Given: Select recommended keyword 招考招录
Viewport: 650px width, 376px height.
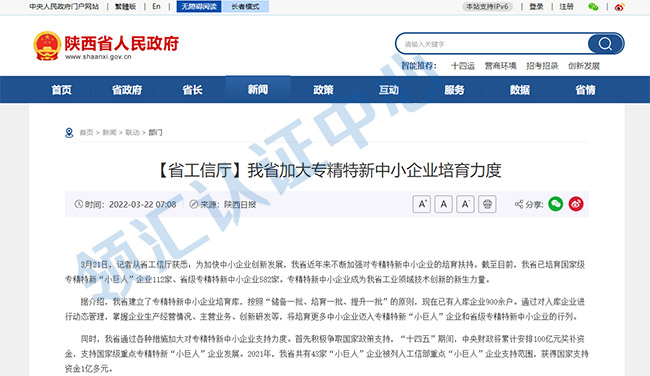Looking at the screenshot, I should click(542, 65).
